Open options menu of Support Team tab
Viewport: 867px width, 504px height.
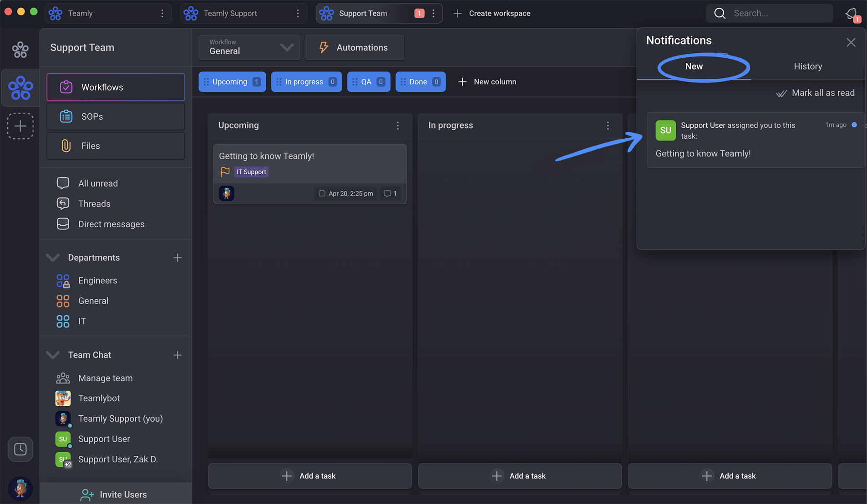[434, 14]
